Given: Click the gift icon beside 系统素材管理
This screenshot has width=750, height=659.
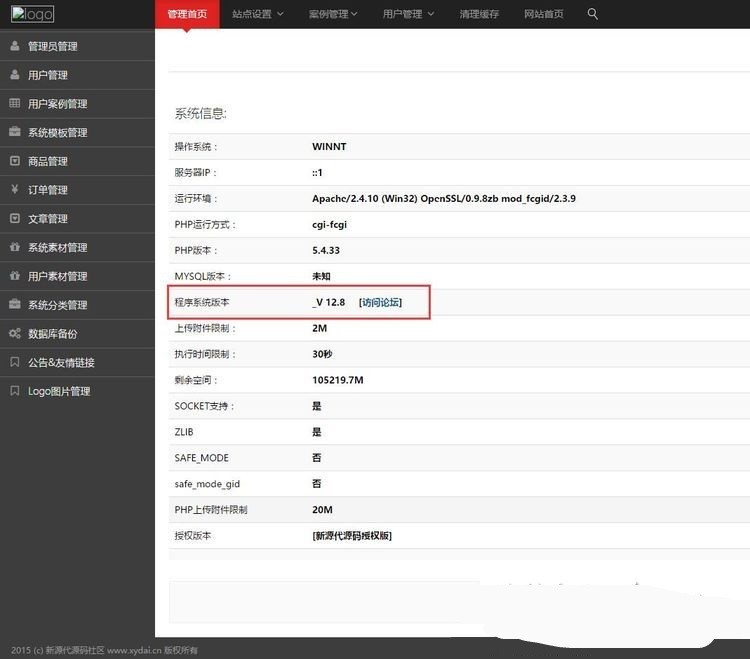Looking at the screenshot, I should click(x=15, y=247).
